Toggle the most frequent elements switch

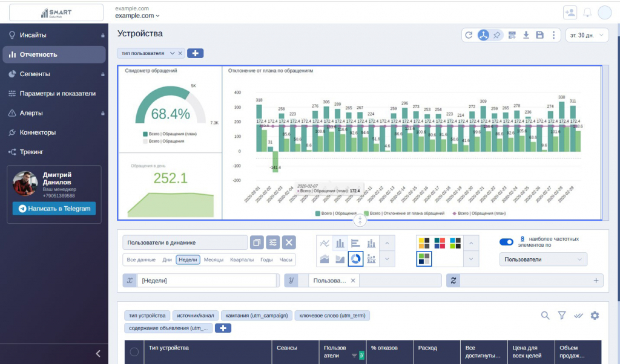(x=506, y=242)
